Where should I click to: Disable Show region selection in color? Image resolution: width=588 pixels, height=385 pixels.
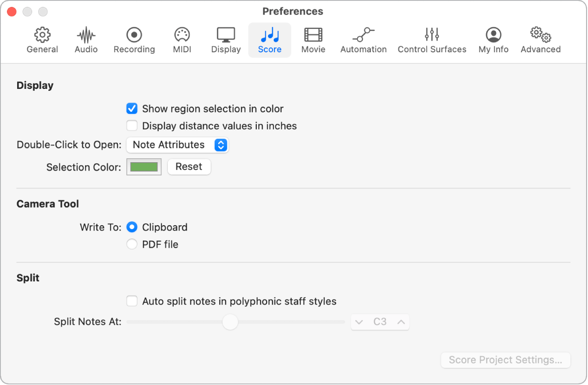tap(132, 108)
